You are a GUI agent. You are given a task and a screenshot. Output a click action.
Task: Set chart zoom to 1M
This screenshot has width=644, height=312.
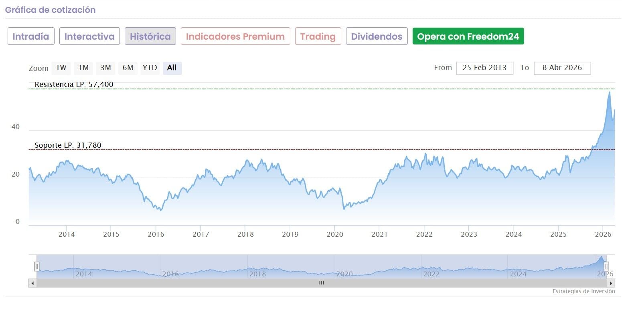click(83, 68)
